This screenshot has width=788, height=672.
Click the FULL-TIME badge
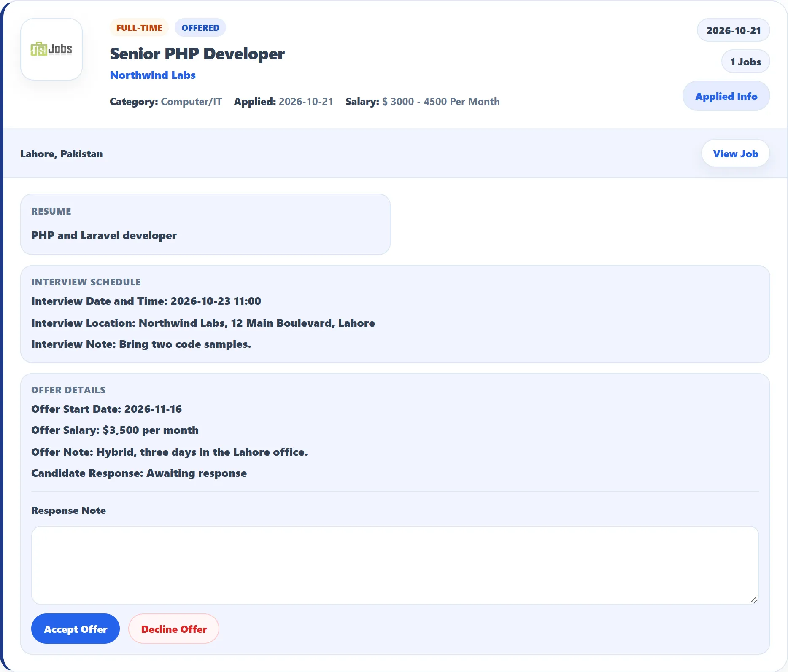pos(139,28)
